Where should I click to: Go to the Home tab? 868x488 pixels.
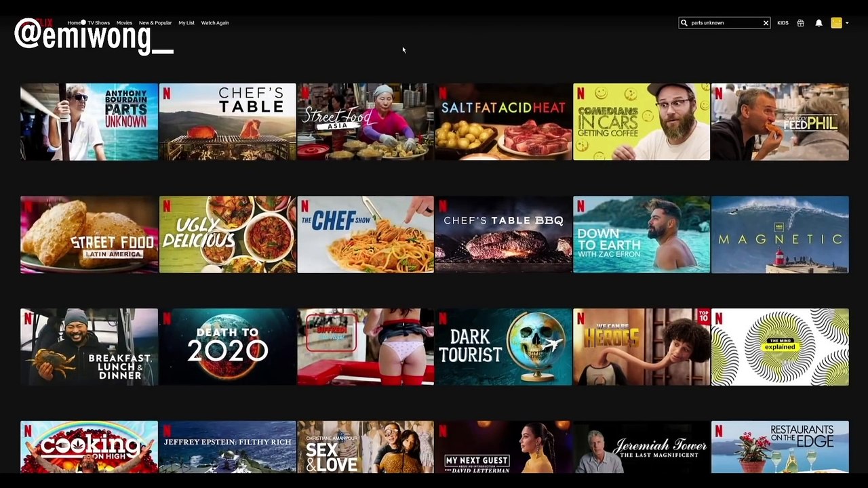(74, 23)
